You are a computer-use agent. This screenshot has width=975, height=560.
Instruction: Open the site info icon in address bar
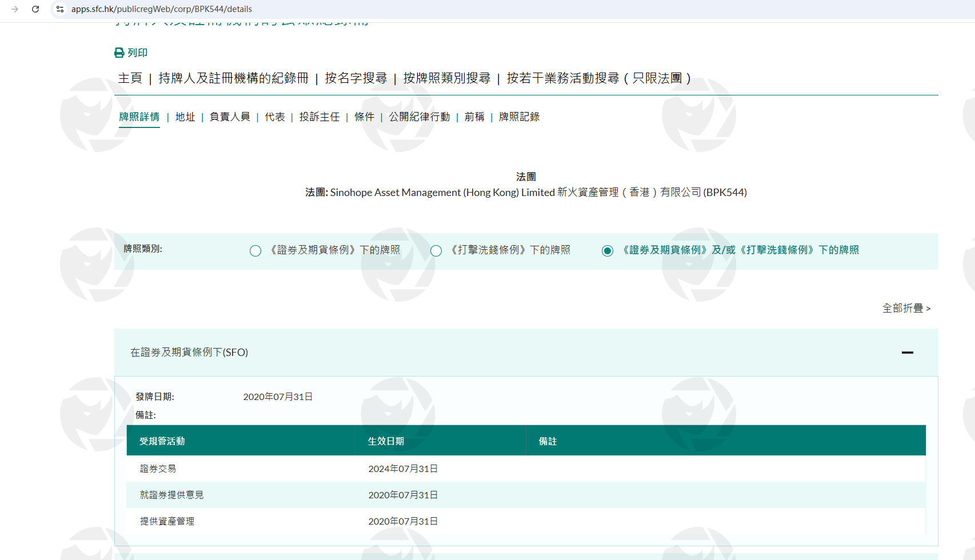(60, 9)
